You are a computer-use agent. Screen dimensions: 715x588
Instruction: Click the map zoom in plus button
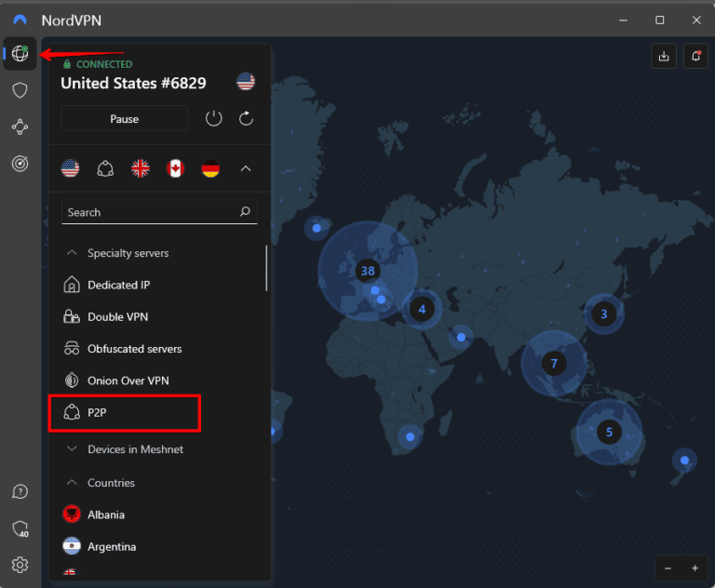[x=694, y=568]
